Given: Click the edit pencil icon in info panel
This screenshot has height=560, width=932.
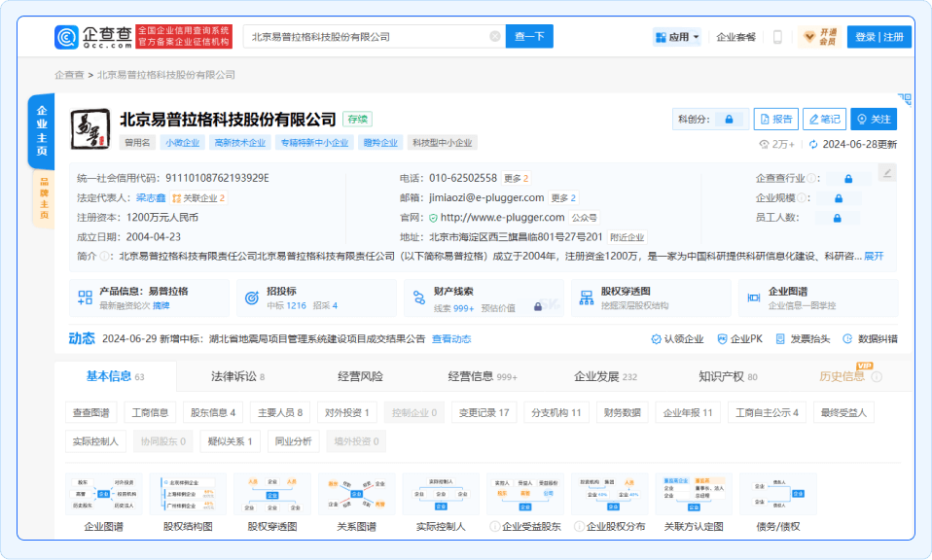Looking at the screenshot, I should pos(887,173).
